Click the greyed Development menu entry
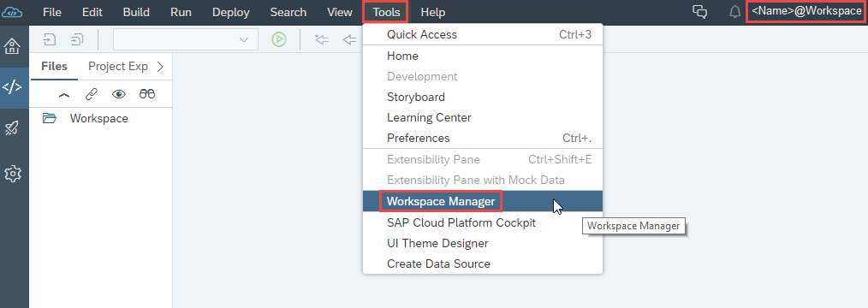Screen dimensions: 868x308 pos(482,76)
